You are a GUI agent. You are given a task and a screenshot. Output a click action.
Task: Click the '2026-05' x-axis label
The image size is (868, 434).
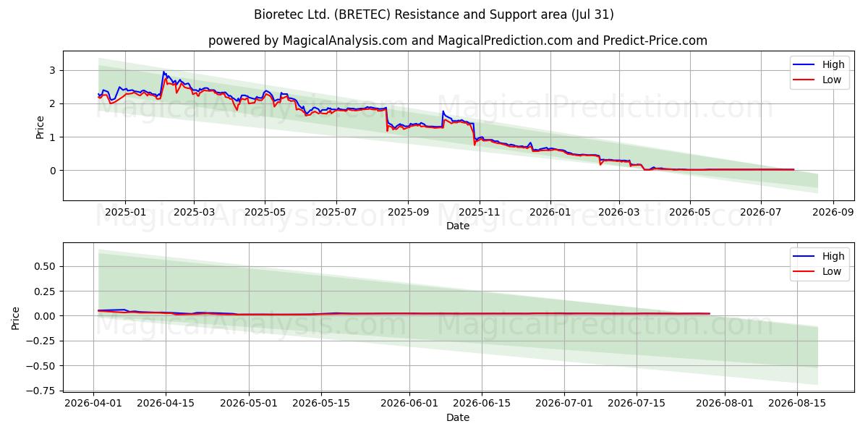click(690, 213)
